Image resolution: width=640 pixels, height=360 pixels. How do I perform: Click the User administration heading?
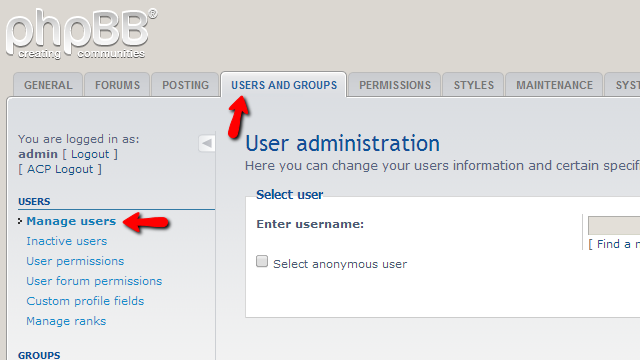click(342, 144)
